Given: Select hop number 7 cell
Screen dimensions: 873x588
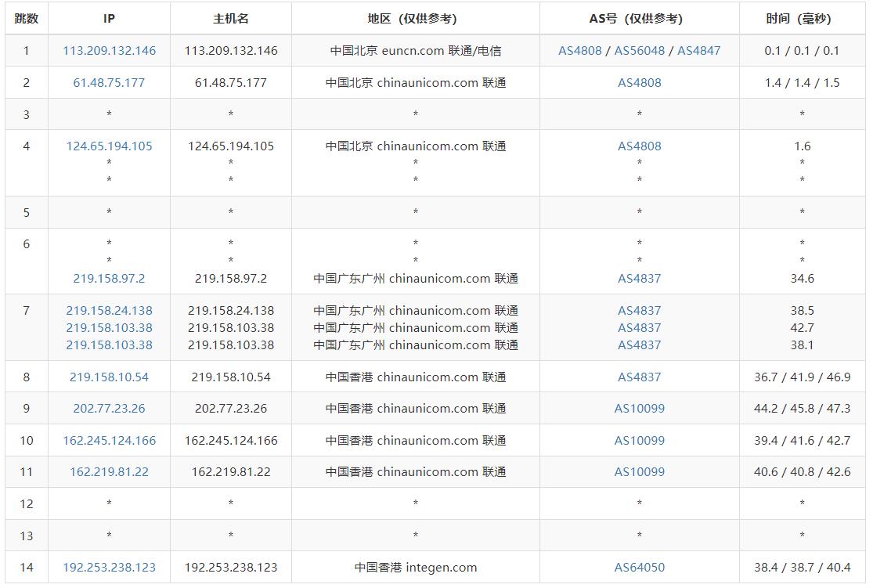Looking at the screenshot, I should [x=27, y=327].
